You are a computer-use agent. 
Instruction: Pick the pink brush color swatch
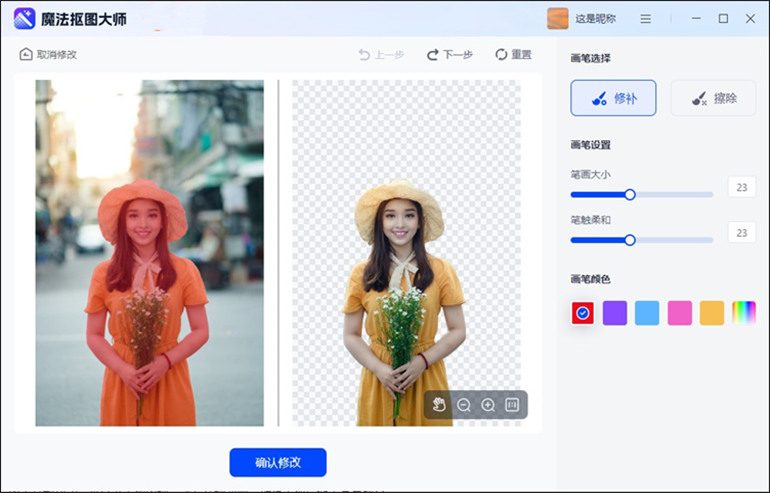[680, 313]
